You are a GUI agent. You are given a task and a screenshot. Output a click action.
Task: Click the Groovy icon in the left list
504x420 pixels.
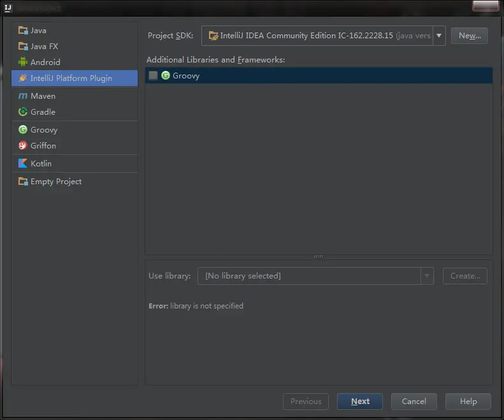click(23, 129)
